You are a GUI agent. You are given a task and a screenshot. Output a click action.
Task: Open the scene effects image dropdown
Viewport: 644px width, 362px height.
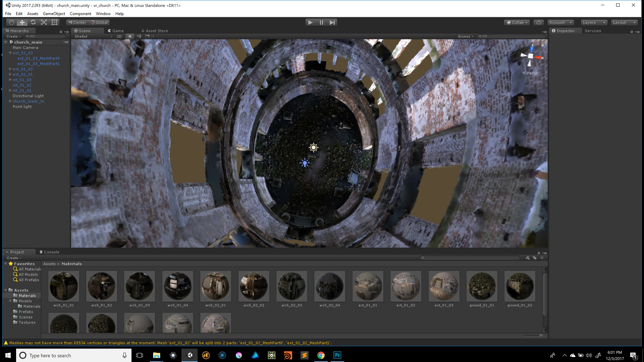pos(149,36)
